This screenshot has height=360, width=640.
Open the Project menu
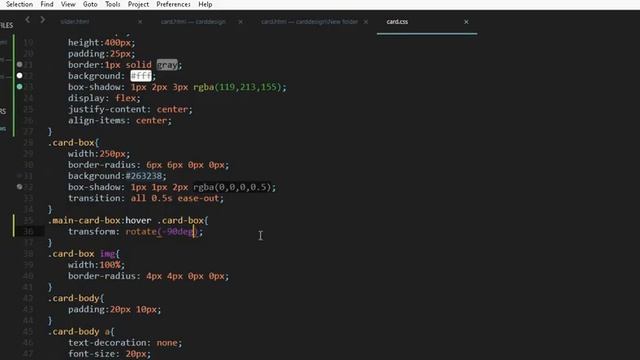coord(138,4)
